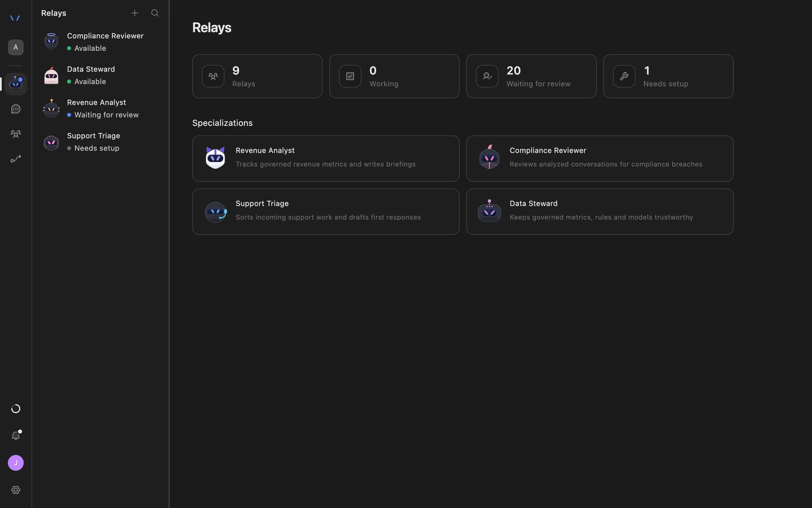Image resolution: width=812 pixels, height=508 pixels.
Task: Open the workspace A avatar
Action: click(16, 47)
